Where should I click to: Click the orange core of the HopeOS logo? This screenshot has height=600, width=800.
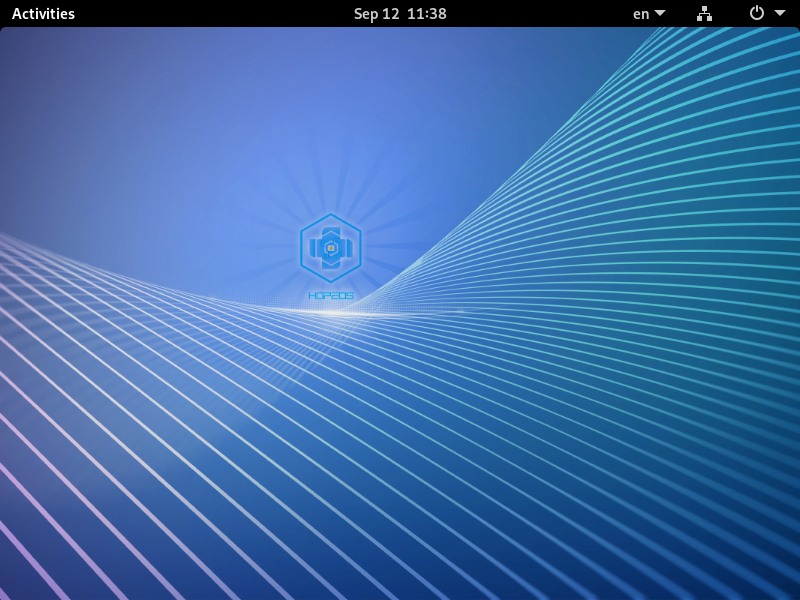point(330,248)
